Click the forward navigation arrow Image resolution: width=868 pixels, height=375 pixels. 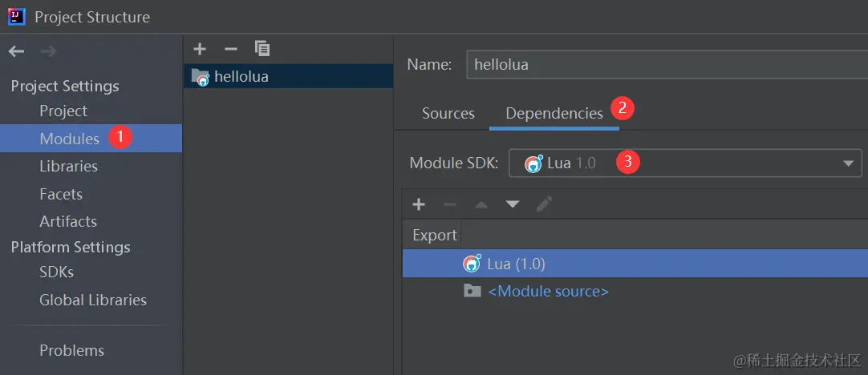[48, 51]
